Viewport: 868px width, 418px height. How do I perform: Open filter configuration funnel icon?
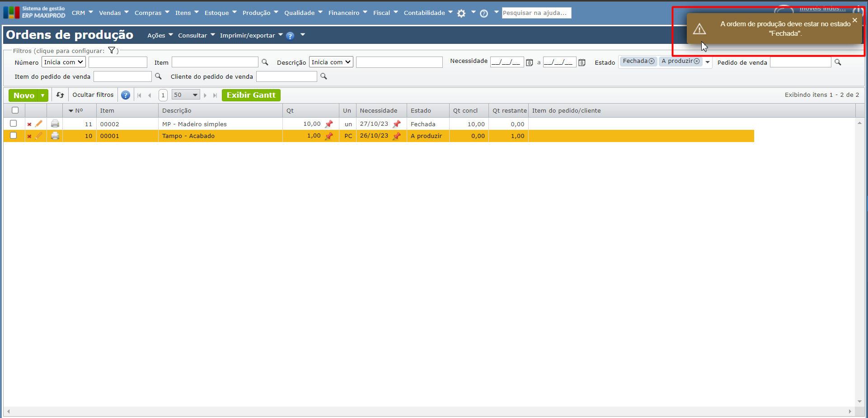coord(112,50)
